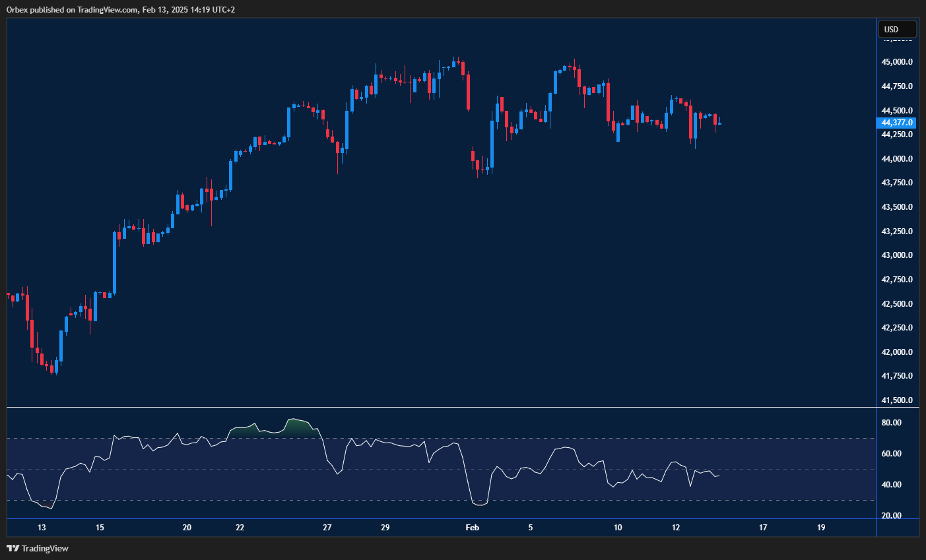Click the most recent candlestick on chart

tap(719, 123)
